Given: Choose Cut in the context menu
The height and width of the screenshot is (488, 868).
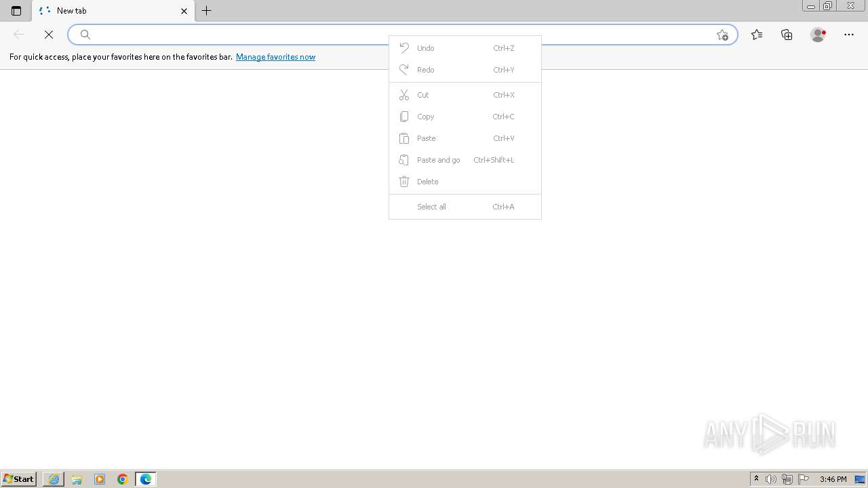Looking at the screenshot, I should tap(465, 95).
